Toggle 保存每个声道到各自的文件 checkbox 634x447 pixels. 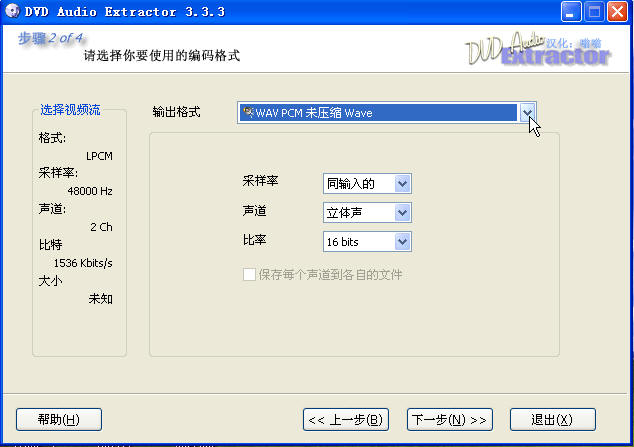coord(249,274)
